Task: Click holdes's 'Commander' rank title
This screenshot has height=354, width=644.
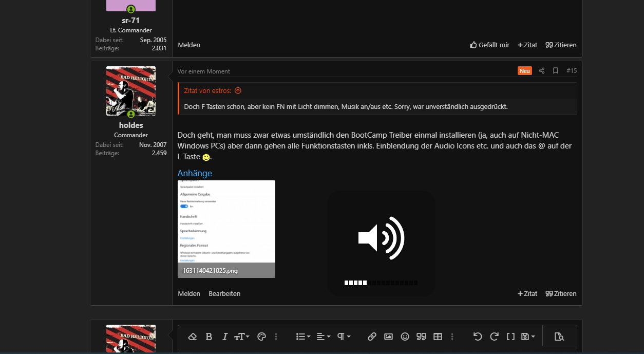Action: point(131,135)
